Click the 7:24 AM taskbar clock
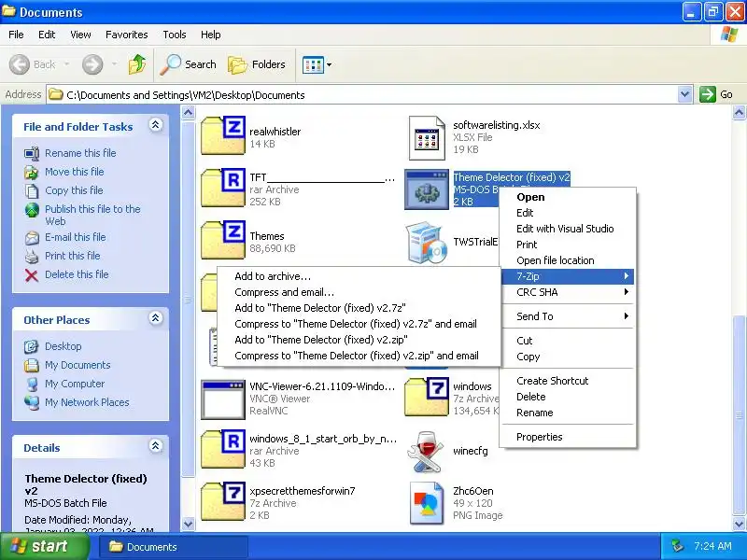 pos(712,546)
